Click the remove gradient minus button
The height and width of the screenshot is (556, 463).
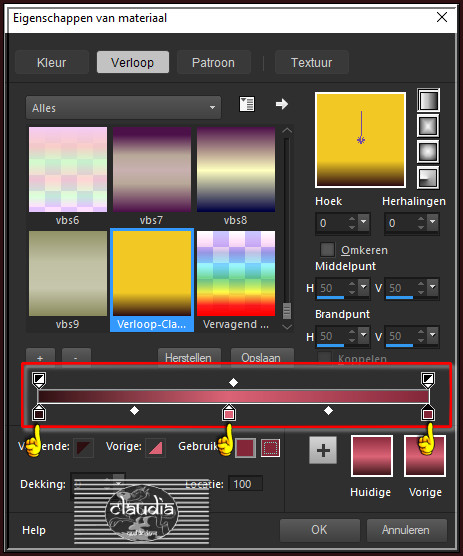pyautogui.click(x=76, y=356)
